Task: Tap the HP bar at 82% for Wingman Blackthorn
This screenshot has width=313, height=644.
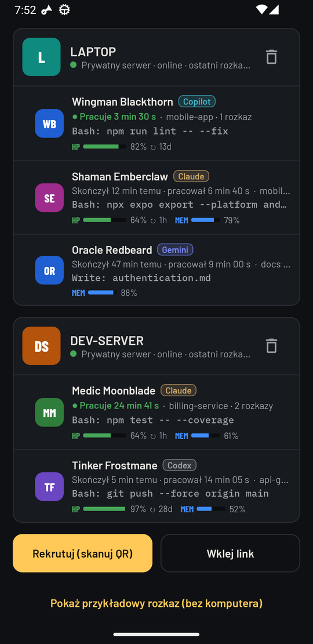Action: click(x=104, y=147)
